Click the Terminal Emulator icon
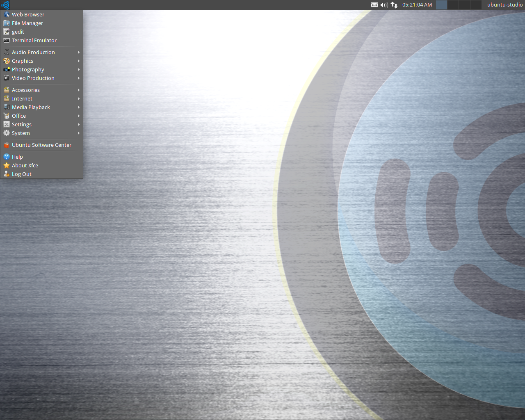 pyautogui.click(x=7, y=40)
